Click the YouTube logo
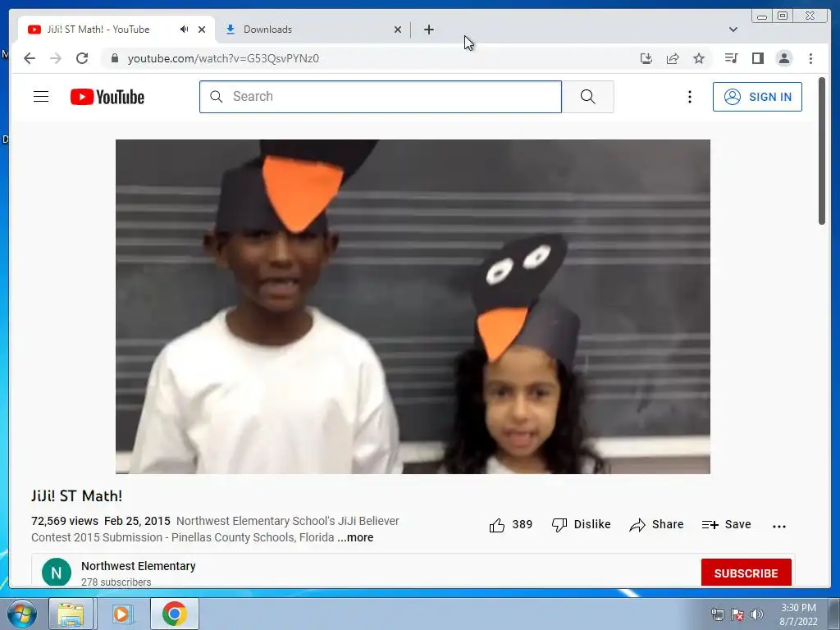Viewport: 840px width, 630px height. [107, 97]
